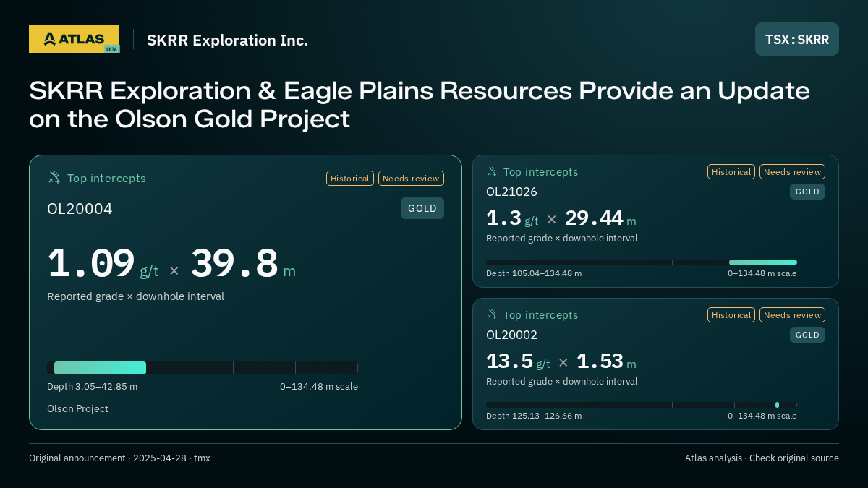Click the GOLD badge on the OL21026 card

click(x=807, y=192)
